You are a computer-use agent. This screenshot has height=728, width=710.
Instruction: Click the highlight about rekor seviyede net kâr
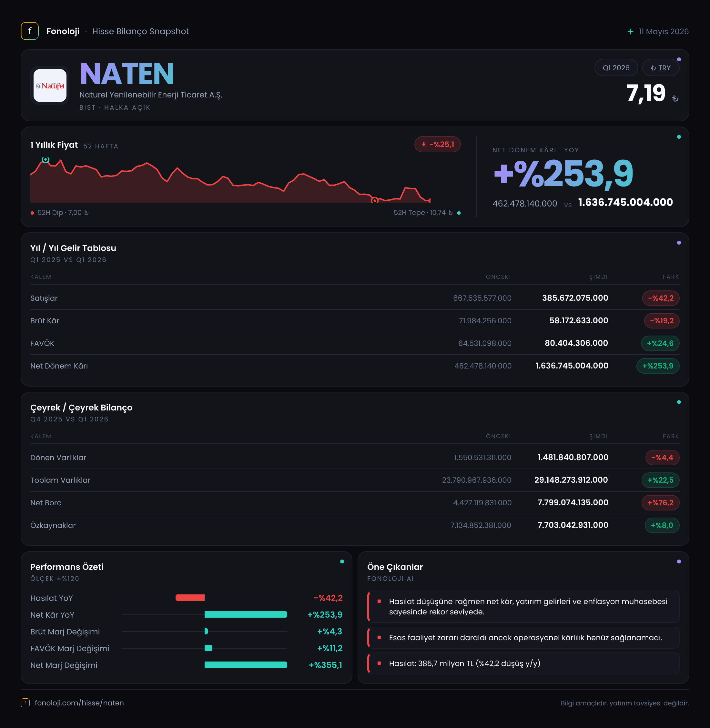click(523, 606)
